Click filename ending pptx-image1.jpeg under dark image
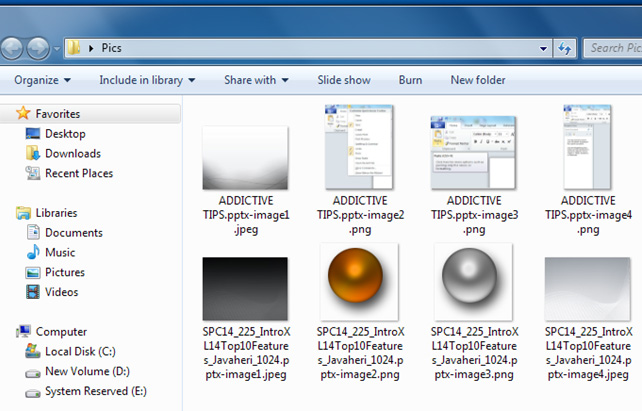The width and height of the screenshot is (642, 411). coord(246,353)
